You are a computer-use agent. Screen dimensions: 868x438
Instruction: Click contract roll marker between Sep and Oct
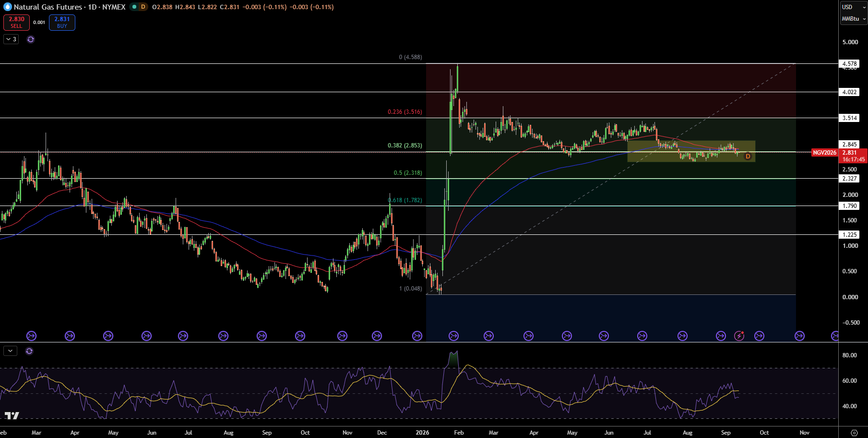pos(759,336)
